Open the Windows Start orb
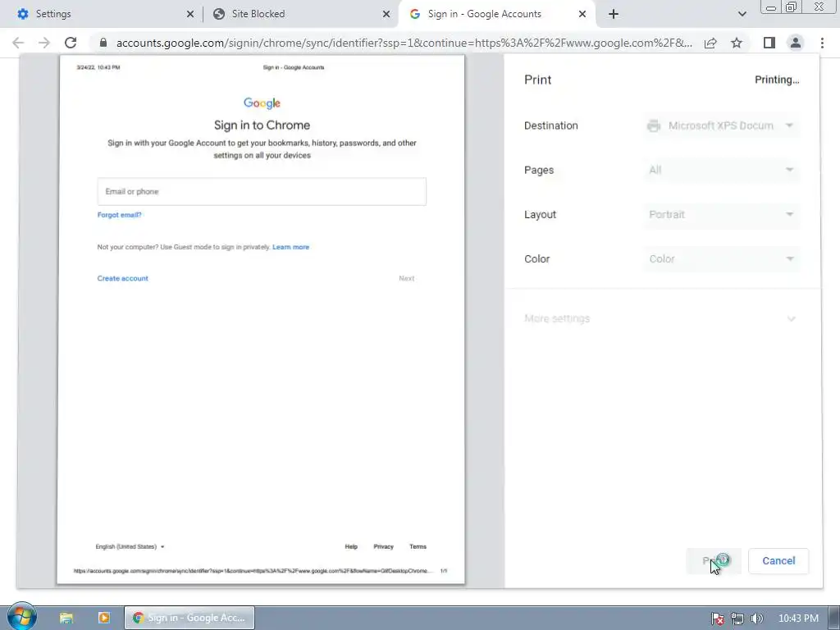This screenshot has width=840, height=630. click(21, 617)
